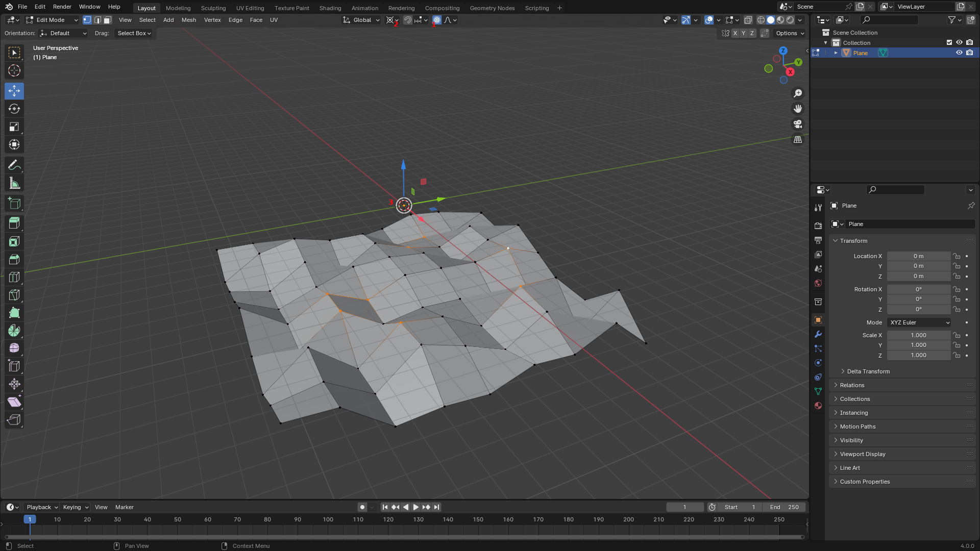Activate the Loop Cut tool
The height and width of the screenshot is (551, 980).
[x=14, y=277]
